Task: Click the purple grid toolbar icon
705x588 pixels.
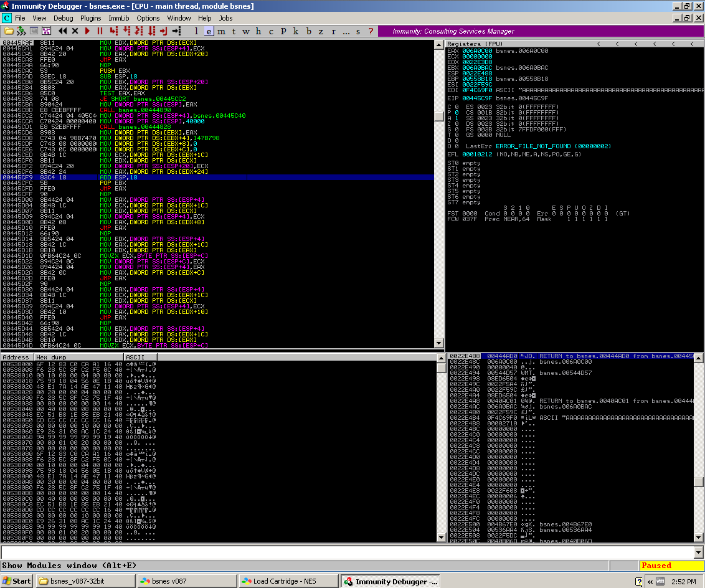Action: click(46, 31)
